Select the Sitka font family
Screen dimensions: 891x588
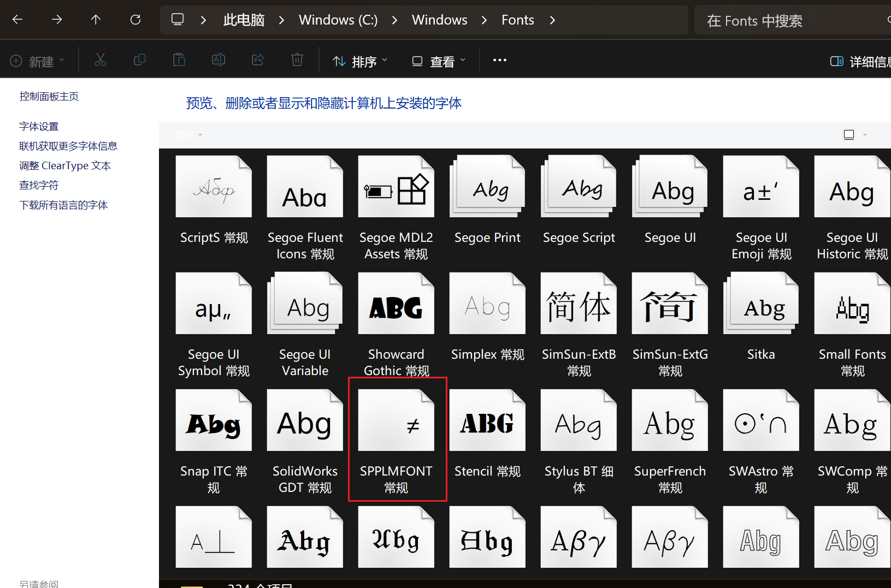761,317
